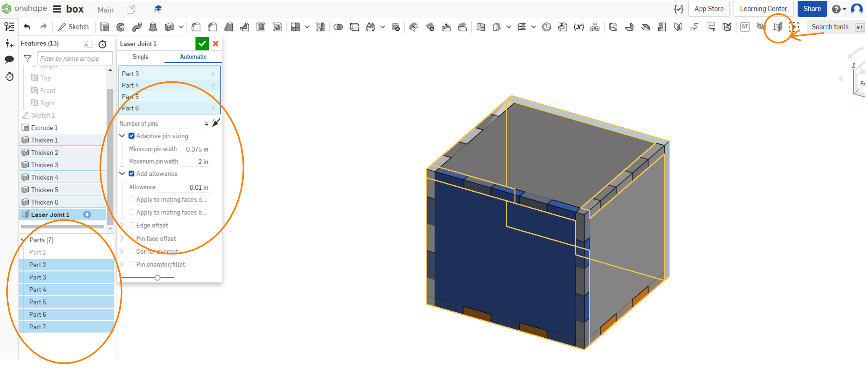Click the Share button
Screen dimensions: 868x372
(x=812, y=9)
